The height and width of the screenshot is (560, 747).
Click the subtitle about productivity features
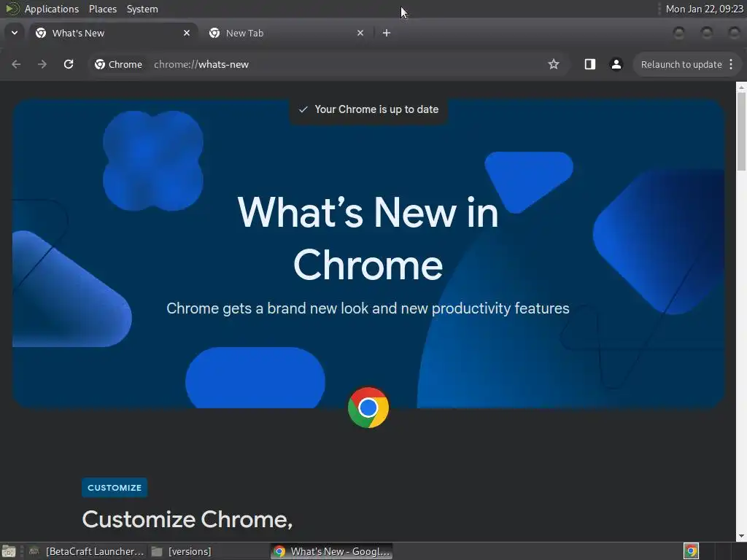(368, 308)
